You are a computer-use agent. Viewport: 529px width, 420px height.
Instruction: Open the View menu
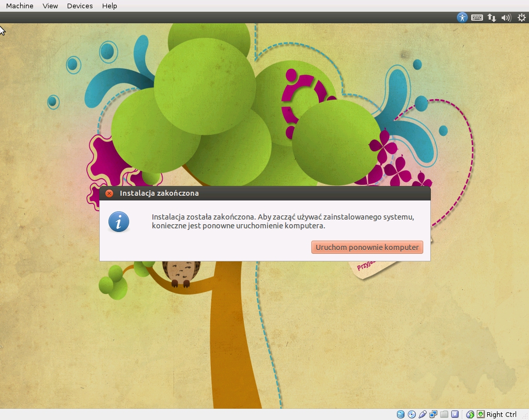click(x=50, y=6)
